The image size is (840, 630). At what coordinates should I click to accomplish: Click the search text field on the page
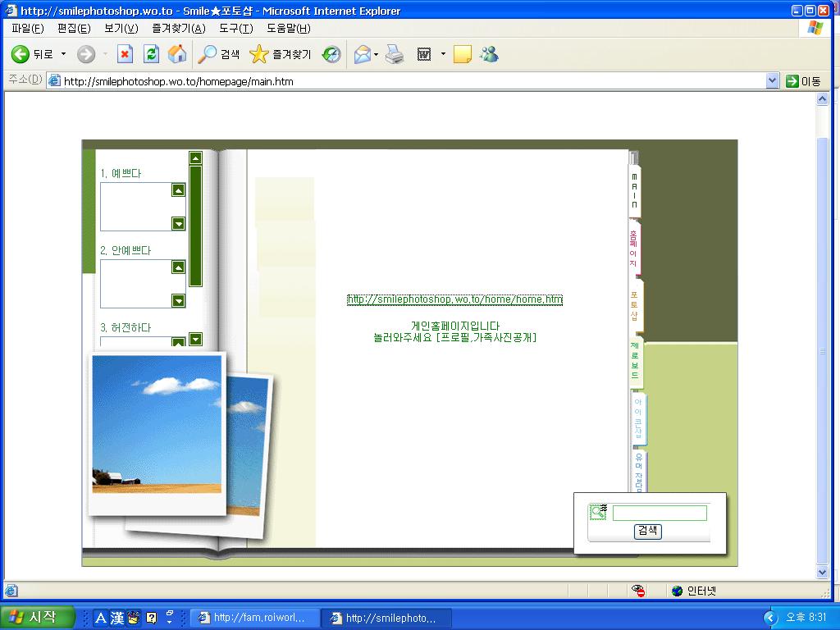coord(659,514)
